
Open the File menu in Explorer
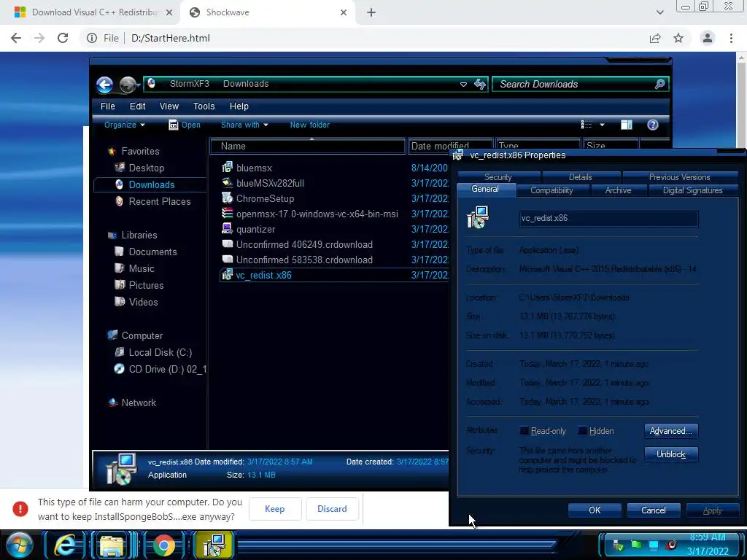[108, 106]
